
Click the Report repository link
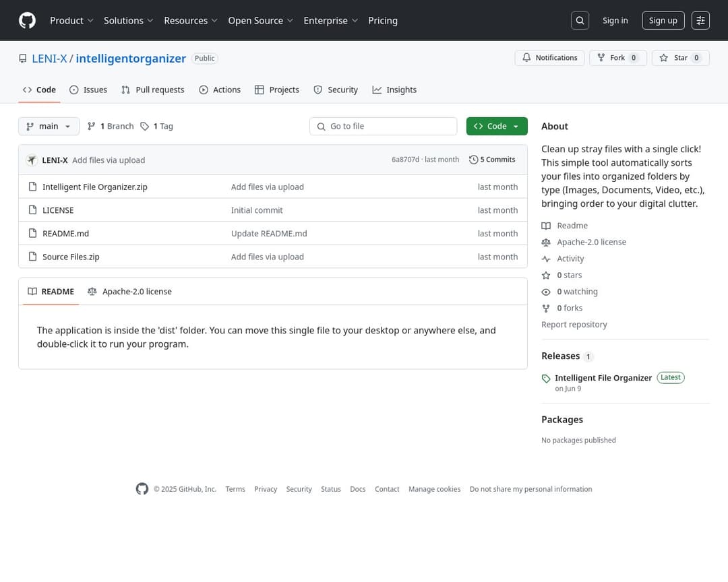pos(574,325)
